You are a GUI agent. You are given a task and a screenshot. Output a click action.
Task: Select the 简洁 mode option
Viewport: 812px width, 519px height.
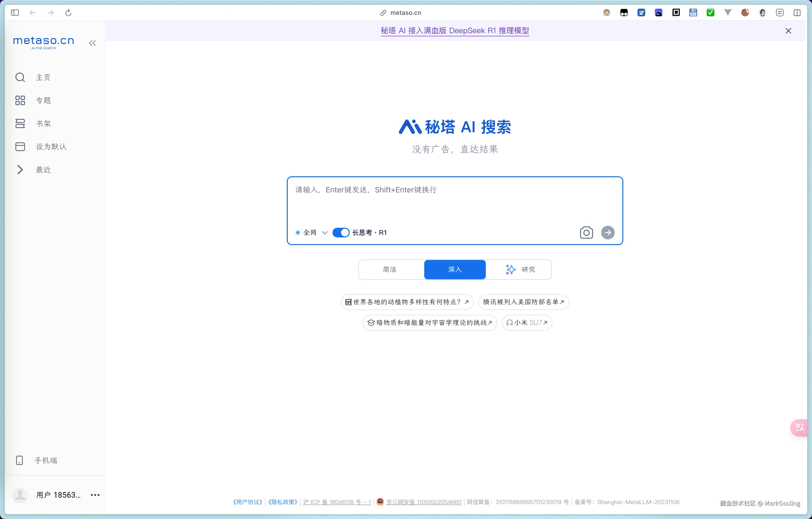click(389, 269)
